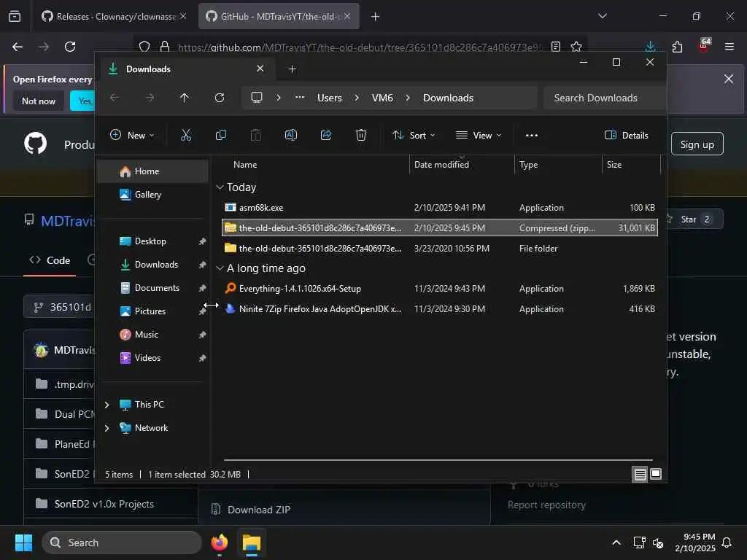Select Ninite 7Zip Firefox Java installer
This screenshot has width=747, height=560.
click(x=440, y=309)
